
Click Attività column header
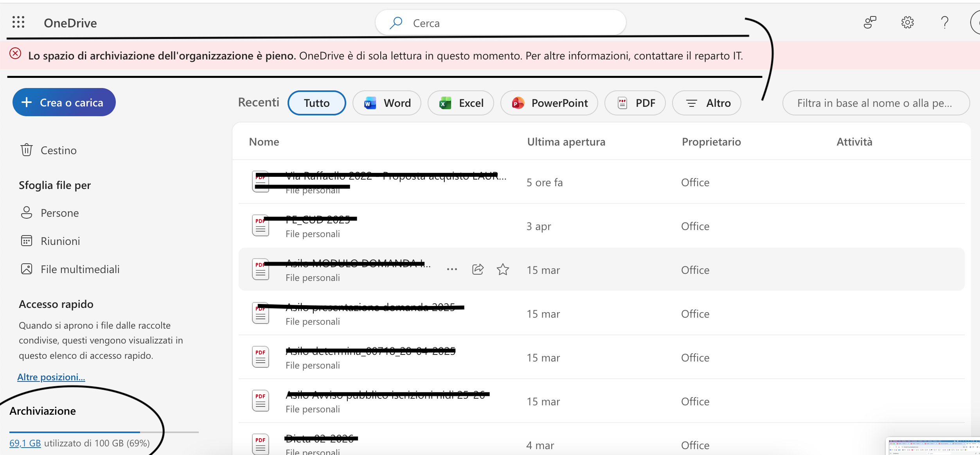coord(854,142)
